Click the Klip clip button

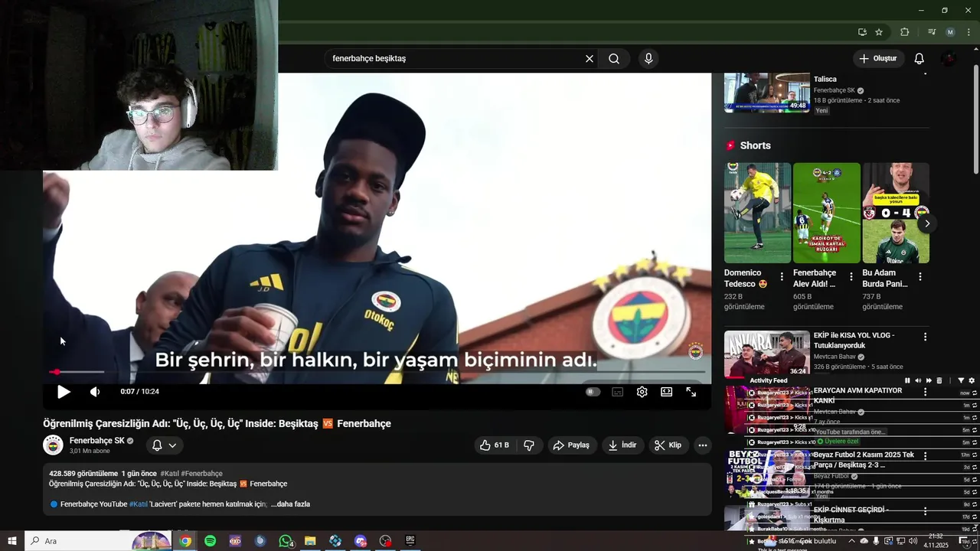[668, 445]
